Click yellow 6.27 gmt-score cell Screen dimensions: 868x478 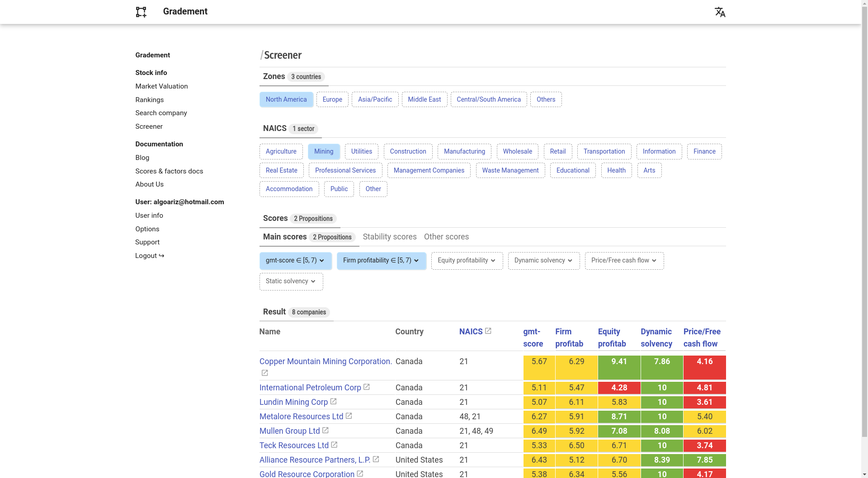click(x=539, y=417)
